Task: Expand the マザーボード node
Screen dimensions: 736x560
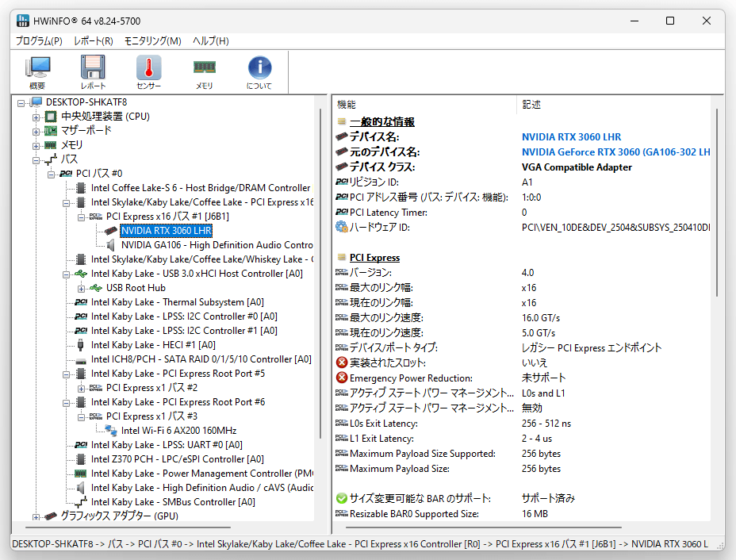Action: (36, 132)
